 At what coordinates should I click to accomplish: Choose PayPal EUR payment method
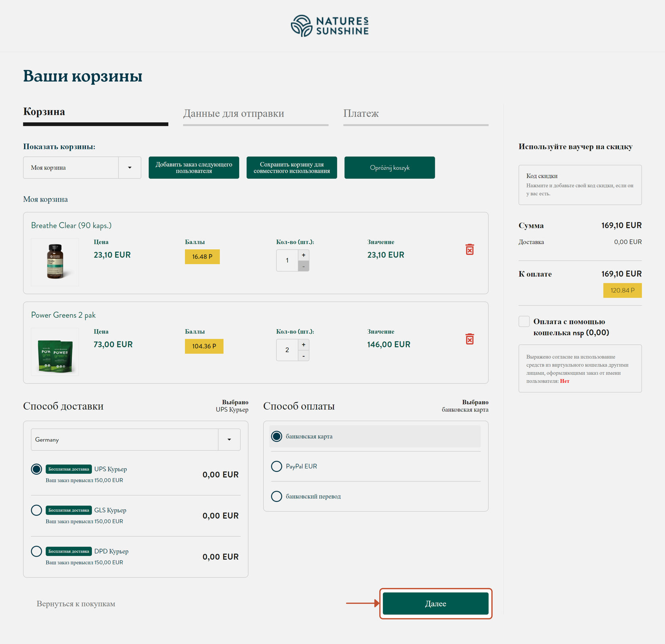[277, 466]
